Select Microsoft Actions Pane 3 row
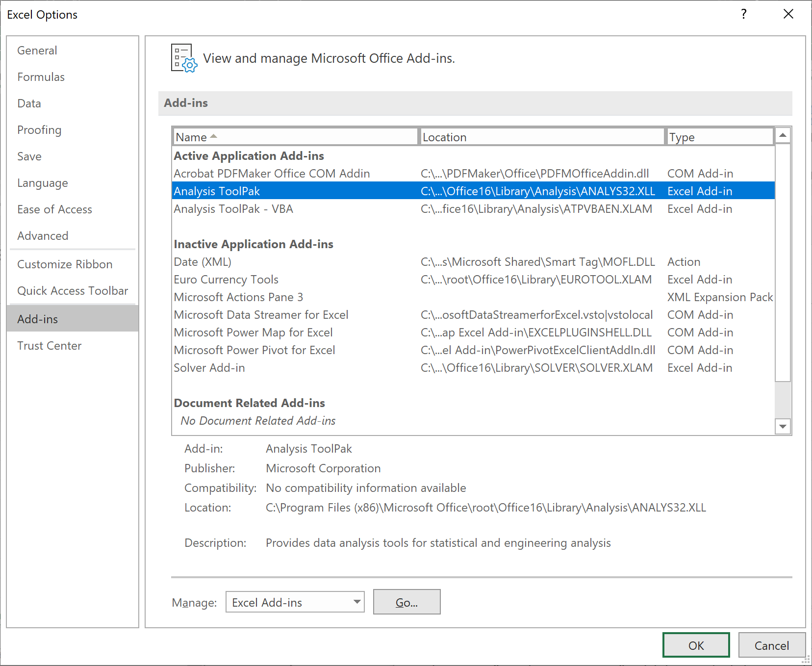The image size is (812, 666). coord(474,297)
